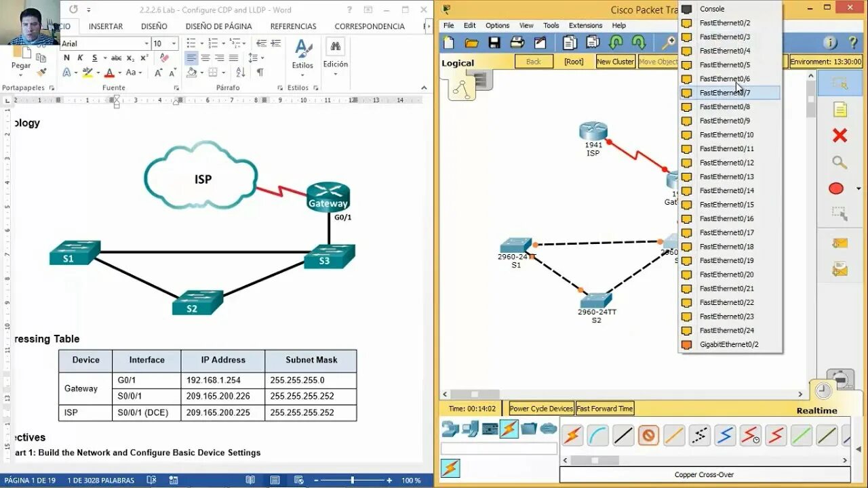Select the Add Complex PDU open envelope tool

(x=840, y=270)
